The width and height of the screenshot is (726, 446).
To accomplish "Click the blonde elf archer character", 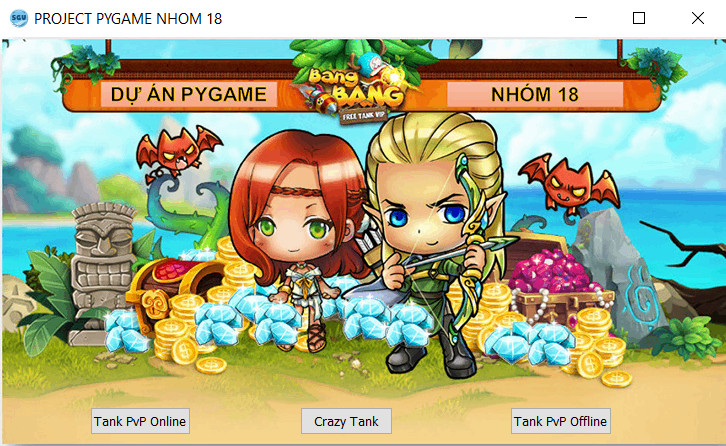I will click(x=435, y=241).
